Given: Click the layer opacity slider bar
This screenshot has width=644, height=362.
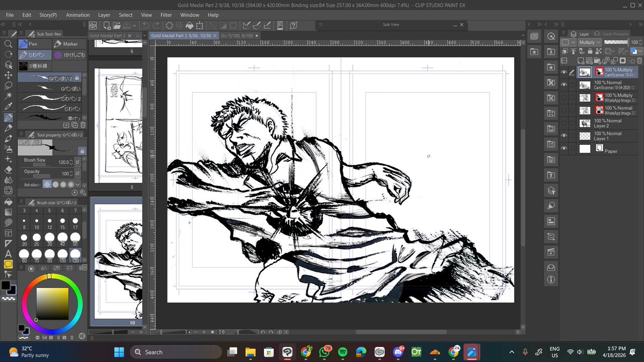Looking at the screenshot, I should [615, 42].
